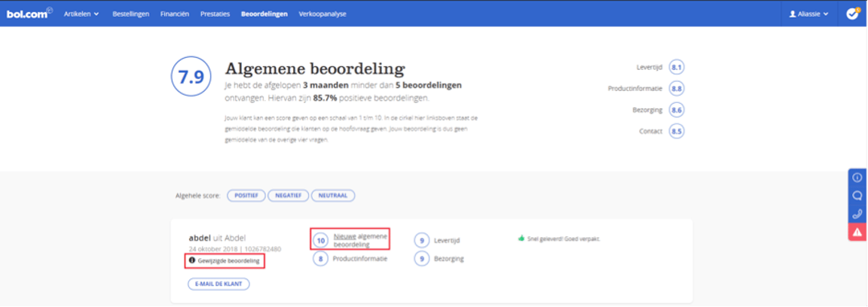The image size is (868, 307).
Task: Open the chat bubble icon in sidebar
Action: coord(857,196)
